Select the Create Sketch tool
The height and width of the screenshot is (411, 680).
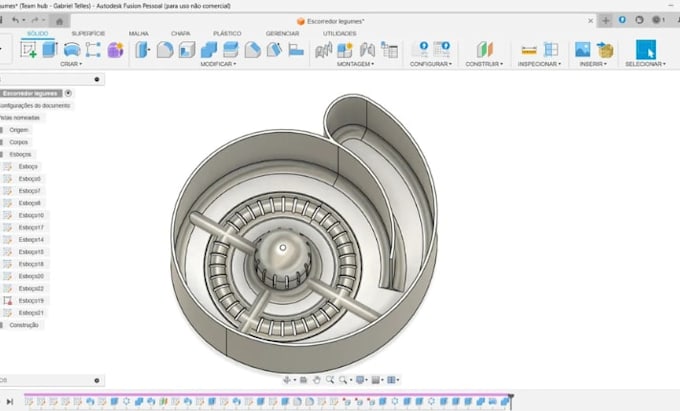coord(28,49)
